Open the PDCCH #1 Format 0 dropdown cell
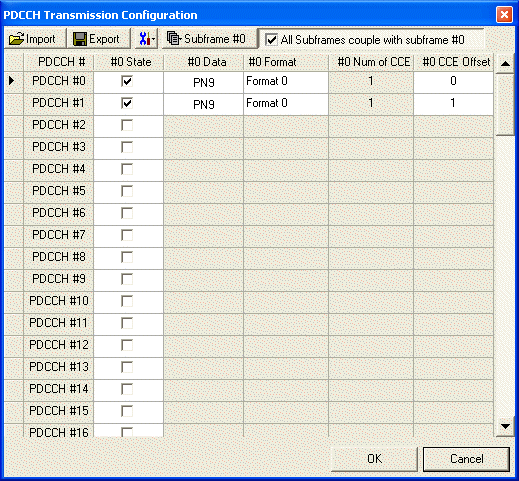519x481 pixels. point(286,104)
